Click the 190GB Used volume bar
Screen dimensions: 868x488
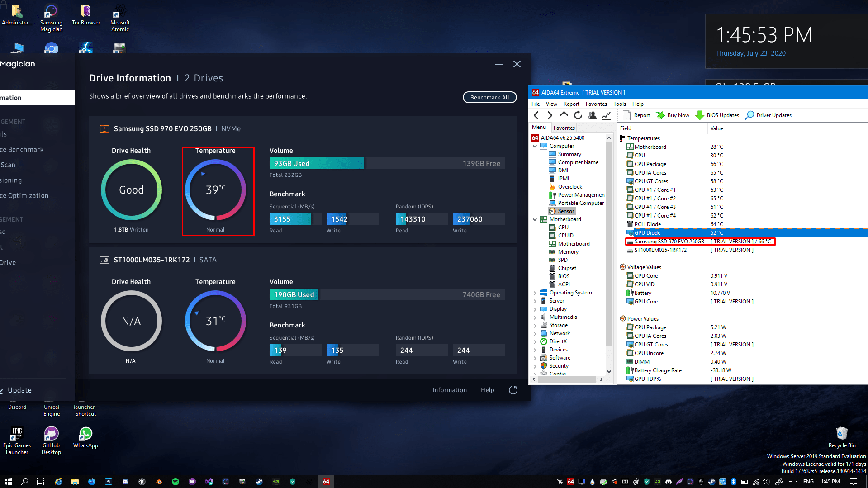pos(294,294)
